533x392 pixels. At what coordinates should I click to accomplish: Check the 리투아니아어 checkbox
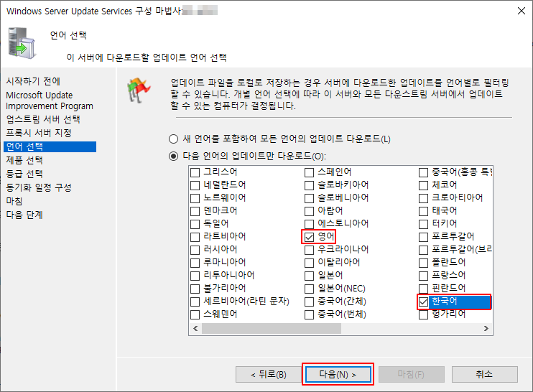pos(195,276)
